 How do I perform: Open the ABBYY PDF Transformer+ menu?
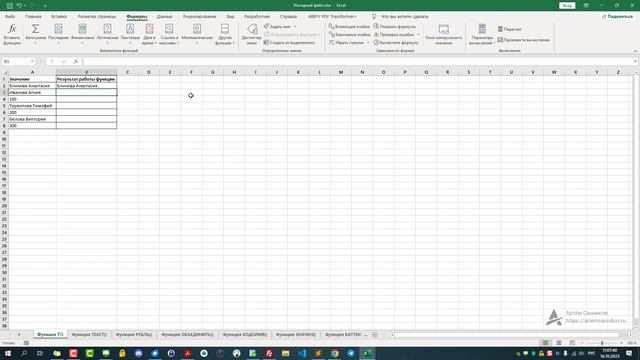click(332, 17)
